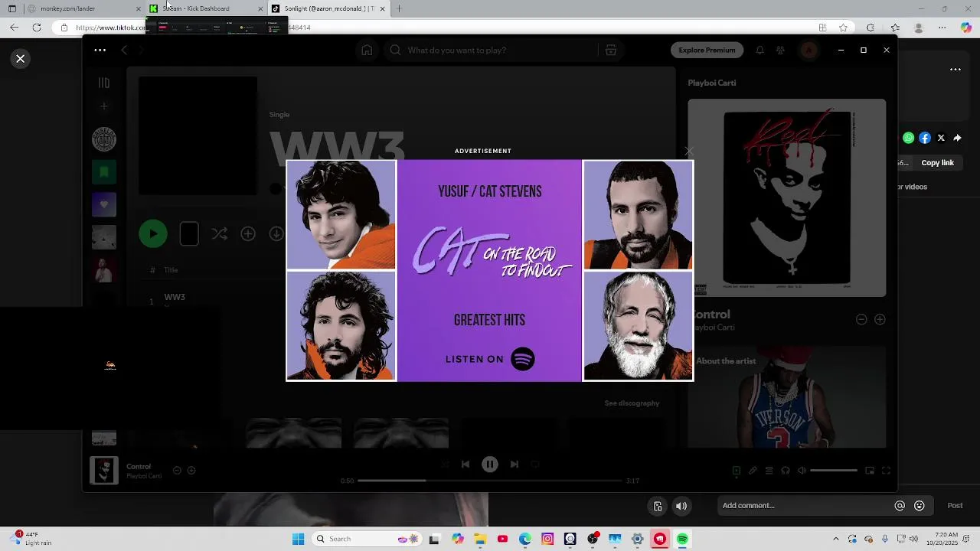The height and width of the screenshot is (551, 980).
Task: Adjust the Spotify volume slider
Action: (x=834, y=471)
